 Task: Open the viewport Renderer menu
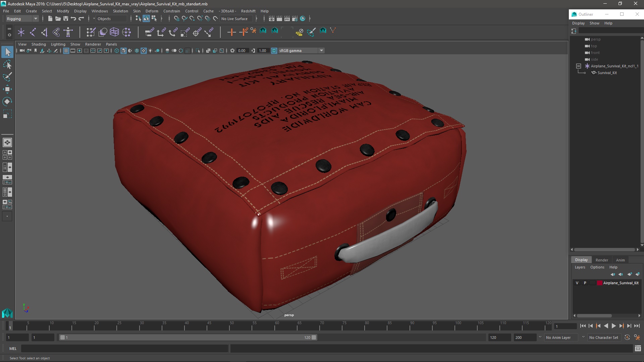(93, 44)
